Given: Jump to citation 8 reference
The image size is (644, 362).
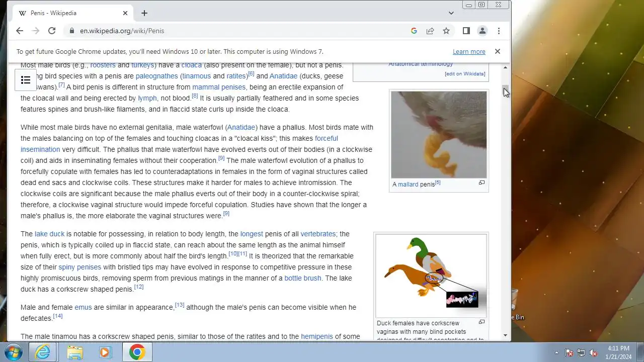Looking at the screenshot, I should click(195, 96).
